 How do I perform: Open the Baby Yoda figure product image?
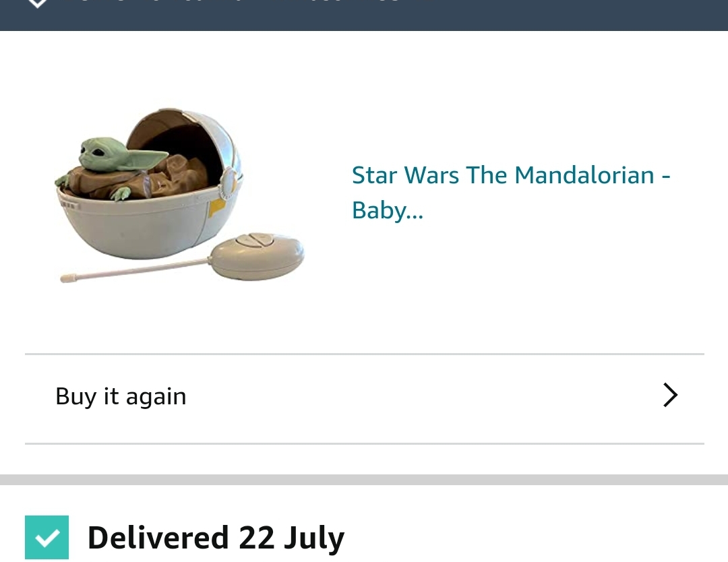click(x=179, y=195)
